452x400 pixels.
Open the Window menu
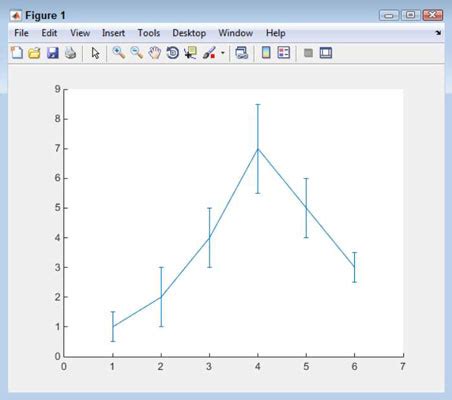236,33
